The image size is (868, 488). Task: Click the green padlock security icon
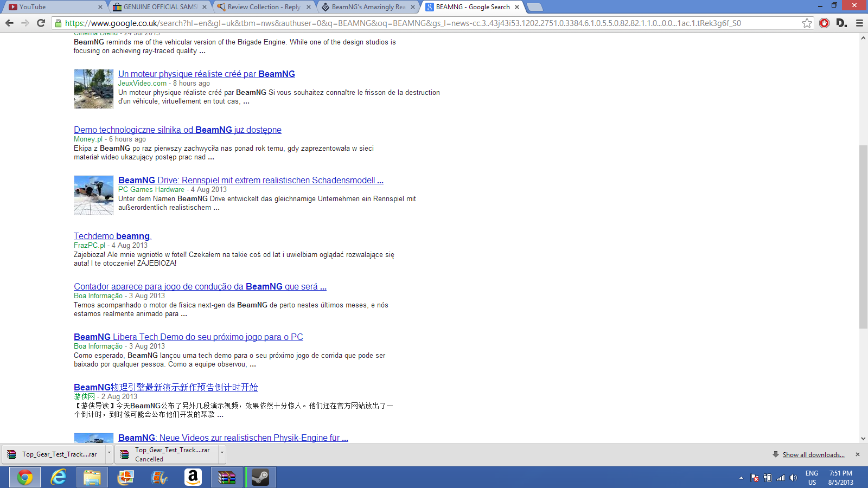pyautogui.click(x=58, y=23)
